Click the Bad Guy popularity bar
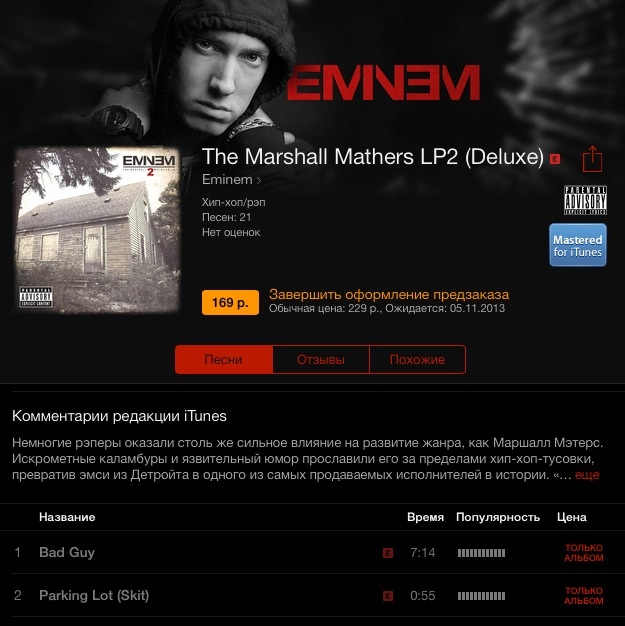The image size is (625, 626). (481, 553)
